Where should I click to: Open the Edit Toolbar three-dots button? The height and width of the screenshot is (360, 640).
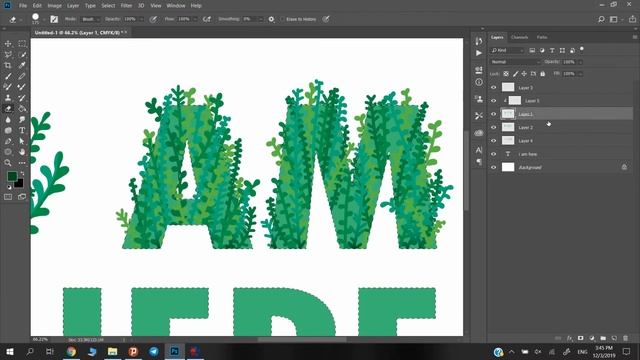click(x=22, y=163)
